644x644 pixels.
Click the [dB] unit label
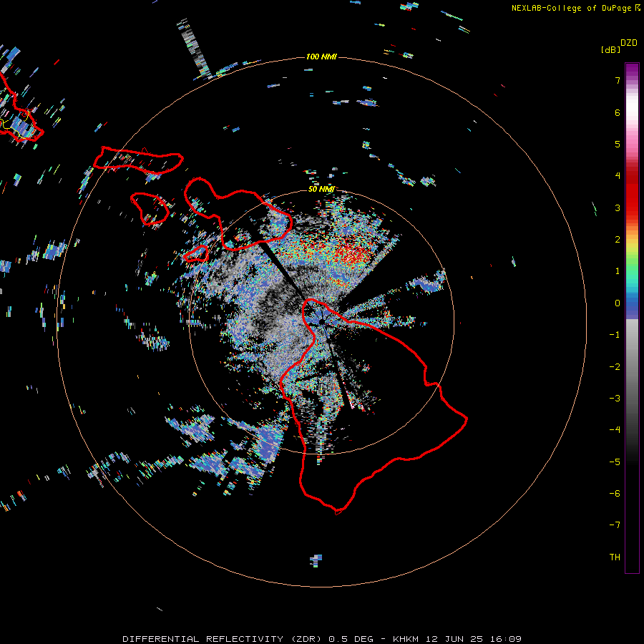pos(611,49)
